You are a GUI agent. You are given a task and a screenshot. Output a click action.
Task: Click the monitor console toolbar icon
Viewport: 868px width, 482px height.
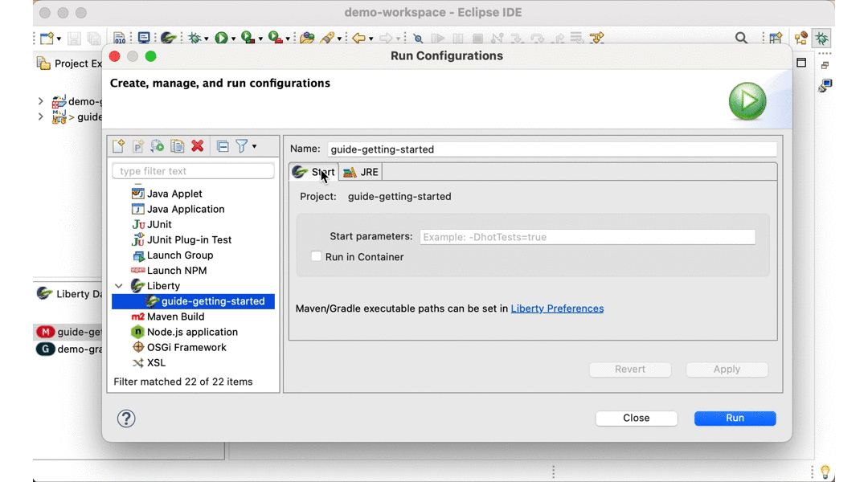coord(143,39)
